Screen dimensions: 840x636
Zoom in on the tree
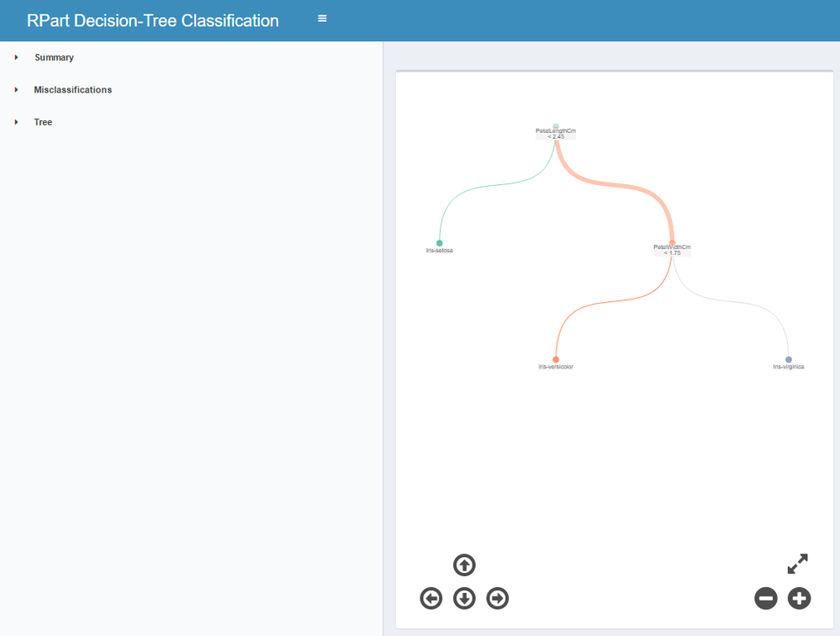pos(799,598)
